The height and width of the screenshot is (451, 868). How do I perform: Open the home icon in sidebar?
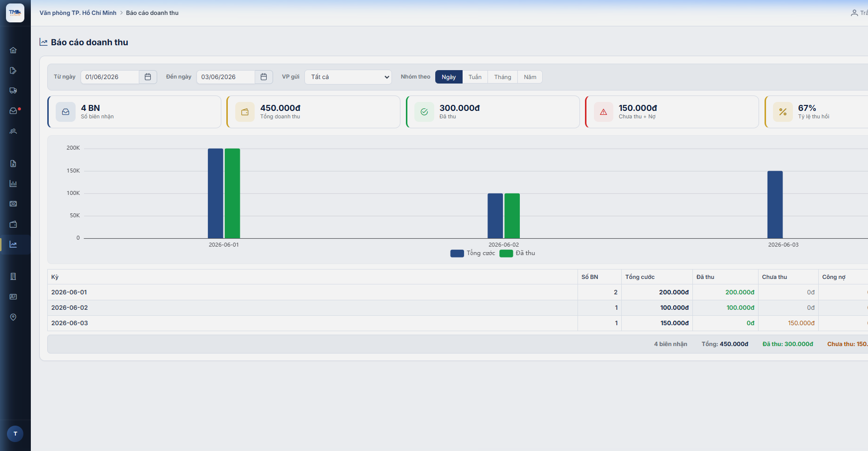[x=13, y=50]
